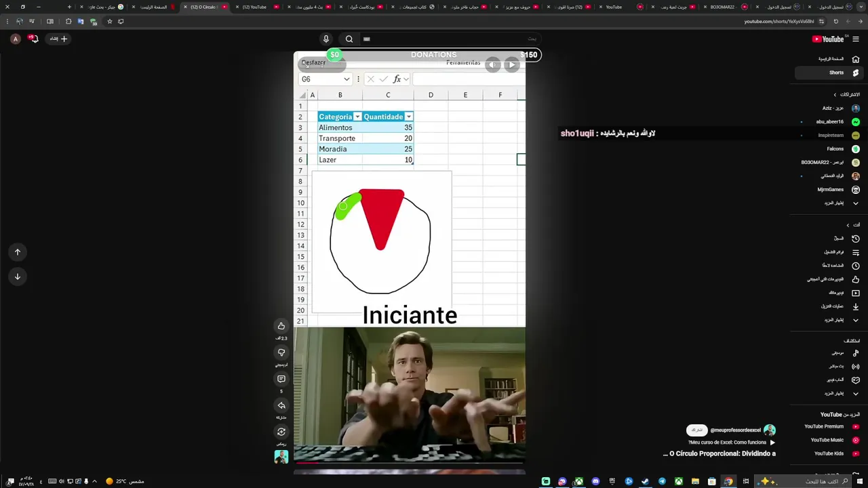Open YouTube Premium link
Screen dimensions: 868x488
click(x=831, y=426)
